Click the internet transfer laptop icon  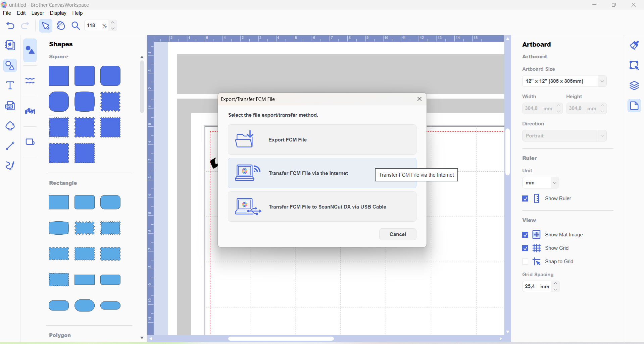248,173
